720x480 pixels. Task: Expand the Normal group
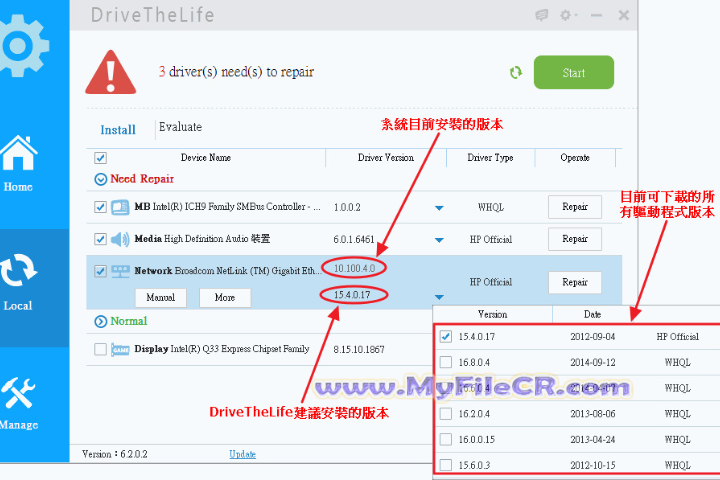tap(101, 322)
